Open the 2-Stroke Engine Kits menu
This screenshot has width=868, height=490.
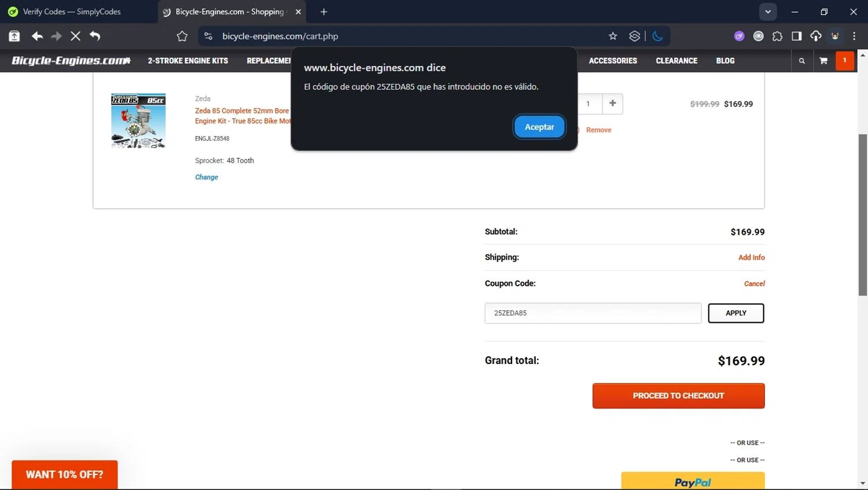pyautogui.click(x=187, y=61)
